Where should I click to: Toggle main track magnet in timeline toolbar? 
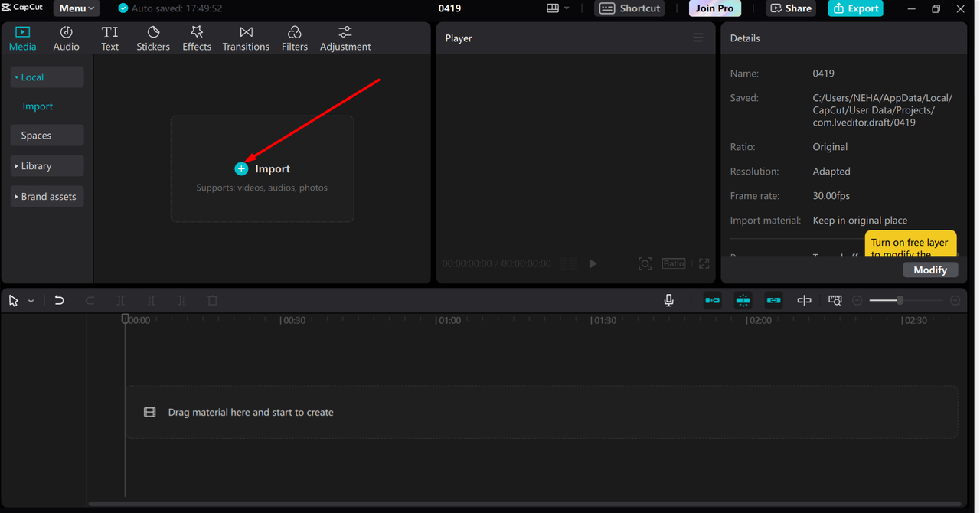coord(712,301)
